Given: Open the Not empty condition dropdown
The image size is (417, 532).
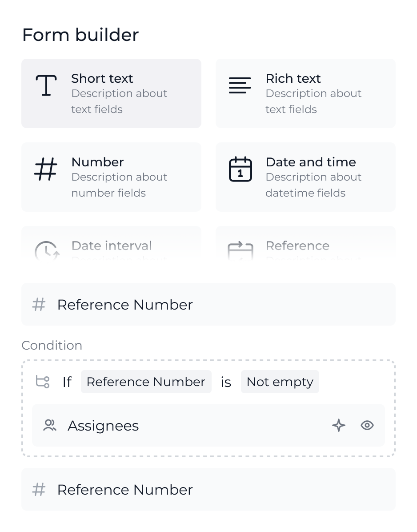Looking at the screenshot, I should (x=280, y=382).
